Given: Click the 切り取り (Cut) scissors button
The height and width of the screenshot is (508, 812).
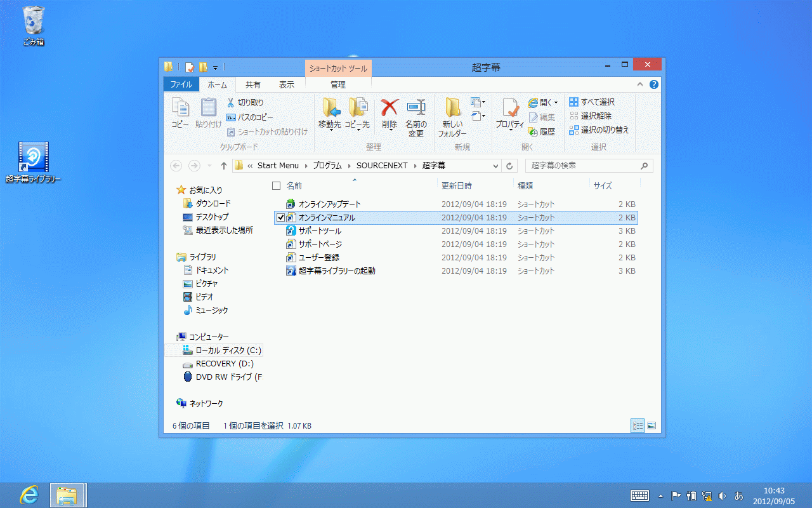Looking at the screenshot, I should point(245,102).
